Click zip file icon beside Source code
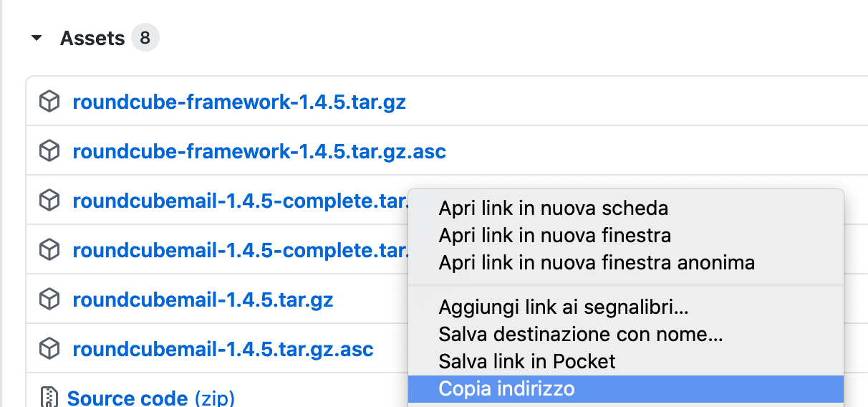 (x=49, y=397)
